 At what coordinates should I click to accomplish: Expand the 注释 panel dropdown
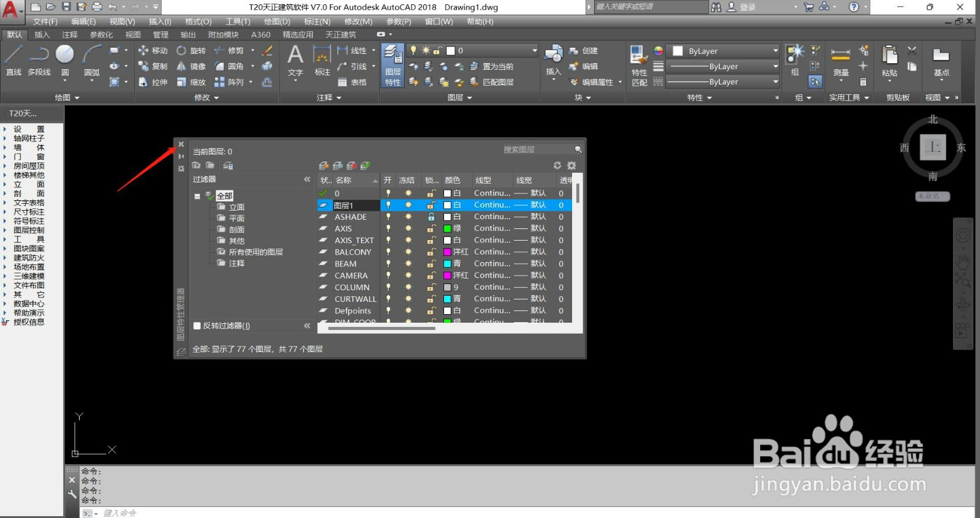329,97
